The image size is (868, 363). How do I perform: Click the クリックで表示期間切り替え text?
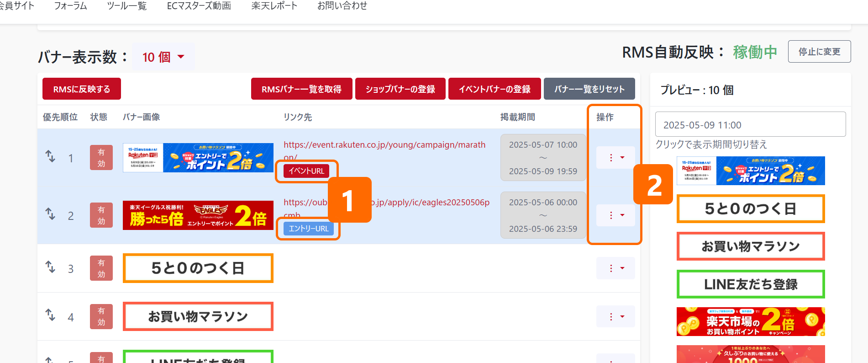(711, 144)
